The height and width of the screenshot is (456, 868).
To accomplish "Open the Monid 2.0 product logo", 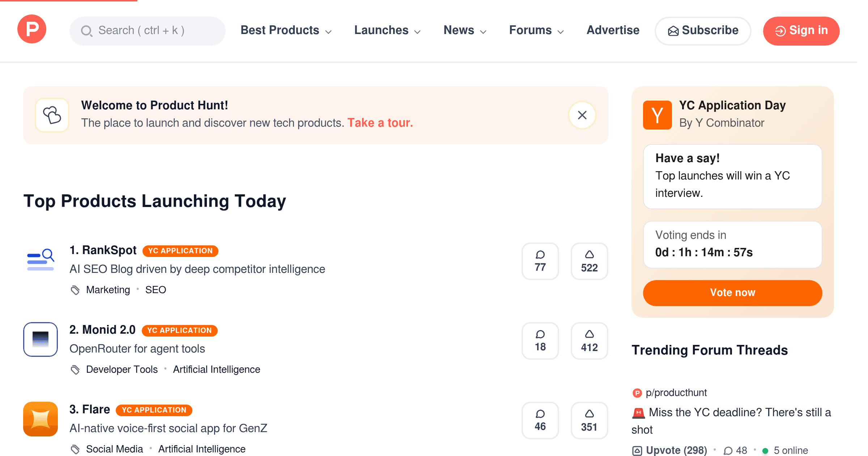I will pos(41,339).
